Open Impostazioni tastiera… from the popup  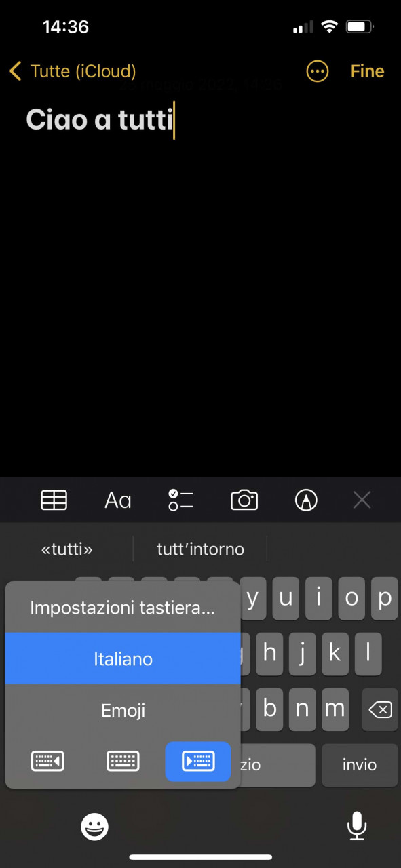(123, 608)
